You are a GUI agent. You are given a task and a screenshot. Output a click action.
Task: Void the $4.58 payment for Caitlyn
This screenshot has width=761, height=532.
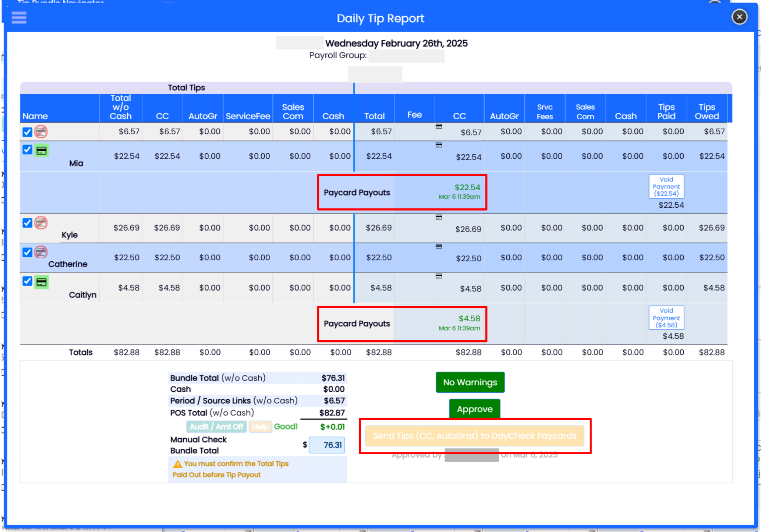pyautogui.click(x=666, y=318)
